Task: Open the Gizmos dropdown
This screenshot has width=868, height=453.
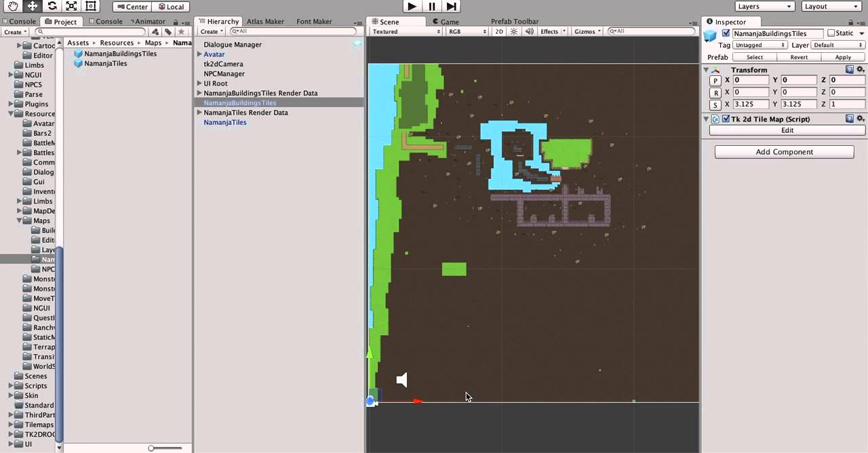Action: coord(587,32)
